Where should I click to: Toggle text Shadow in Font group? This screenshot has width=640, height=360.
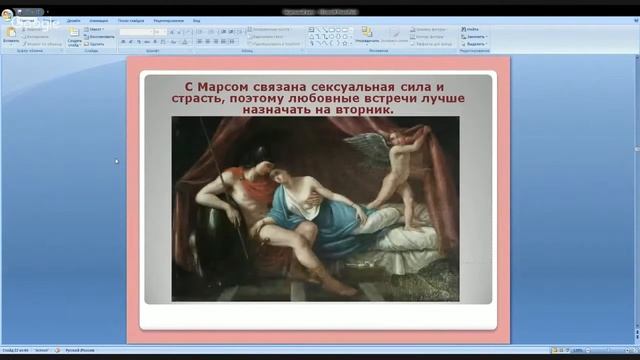(155, 42)
